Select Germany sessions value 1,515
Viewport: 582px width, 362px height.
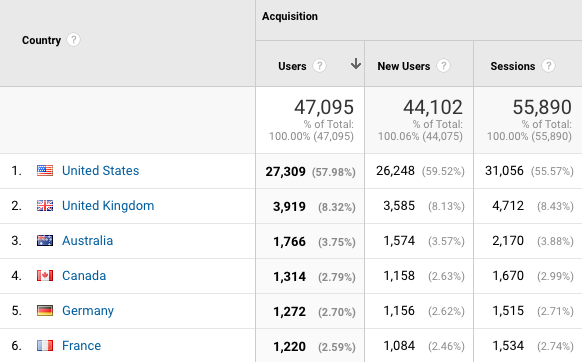tap(508, 311)
